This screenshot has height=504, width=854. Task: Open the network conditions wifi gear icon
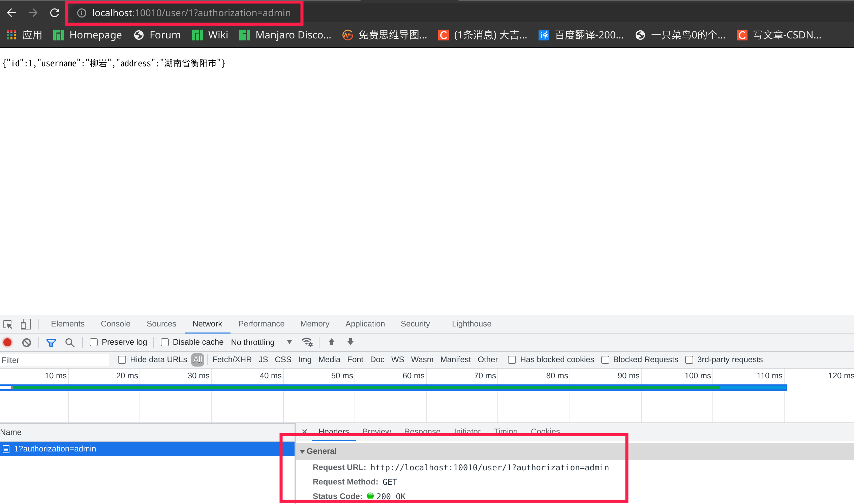[307, 342]
